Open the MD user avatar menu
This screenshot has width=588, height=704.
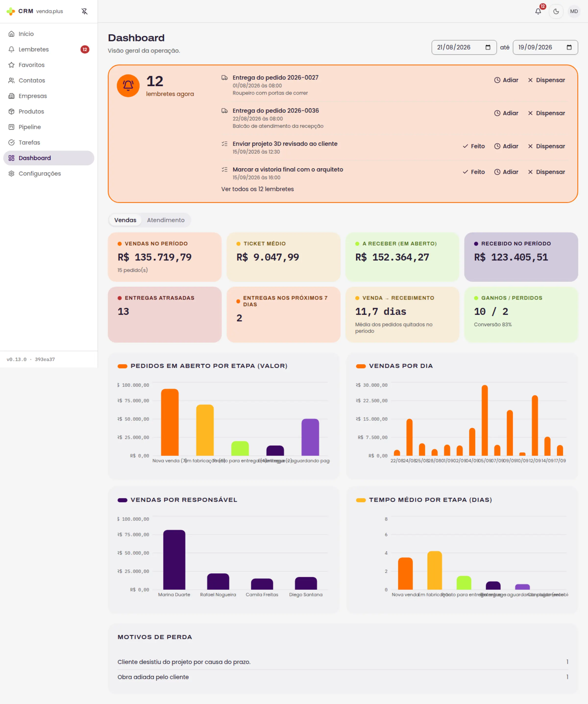click(574, 11)
